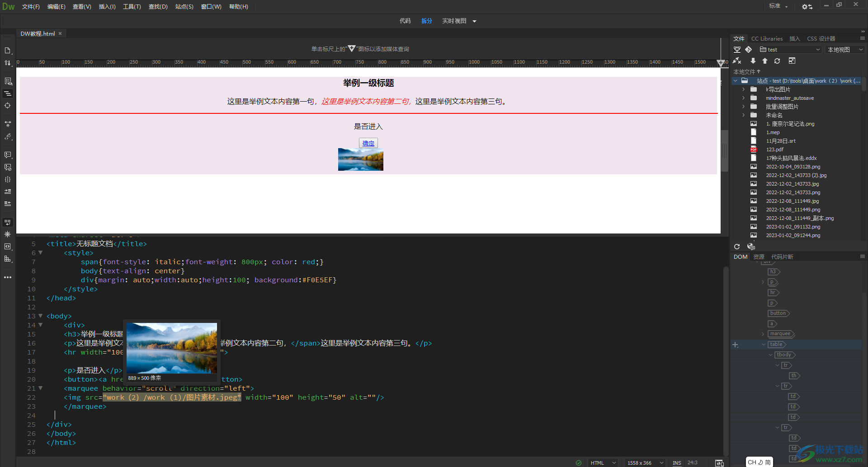
Task: Apply comment icon in left toolbar
Action: coord(8,155)
